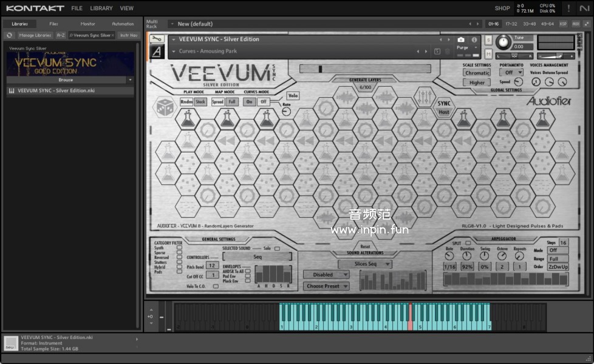594x364 pixels.
Task: Open the Slices Seq dropdown
Action: pos(365,264)
